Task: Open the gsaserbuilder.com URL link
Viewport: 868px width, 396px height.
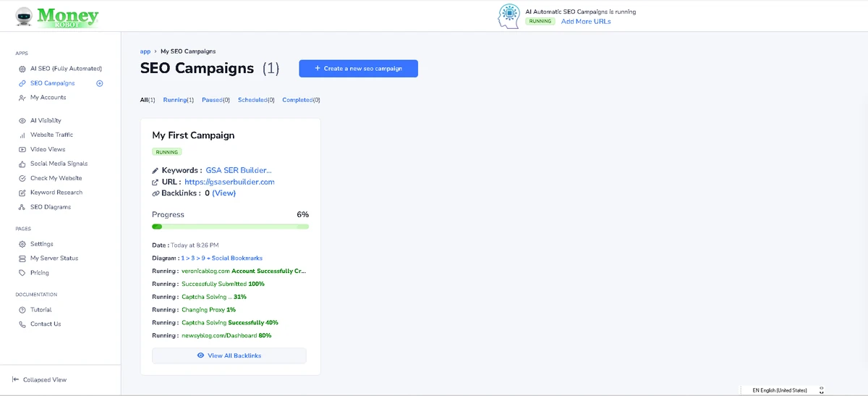Action: tap(229, 182)
